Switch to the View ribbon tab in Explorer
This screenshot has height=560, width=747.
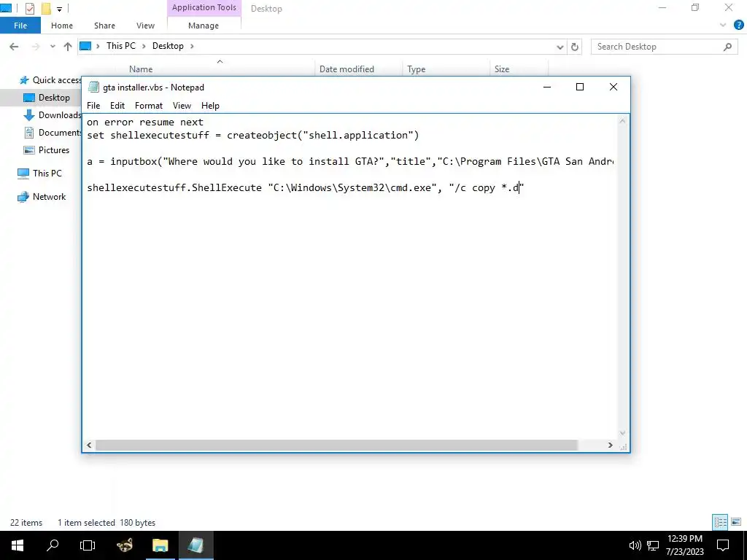pyautogui.click(x=145, y=26)
